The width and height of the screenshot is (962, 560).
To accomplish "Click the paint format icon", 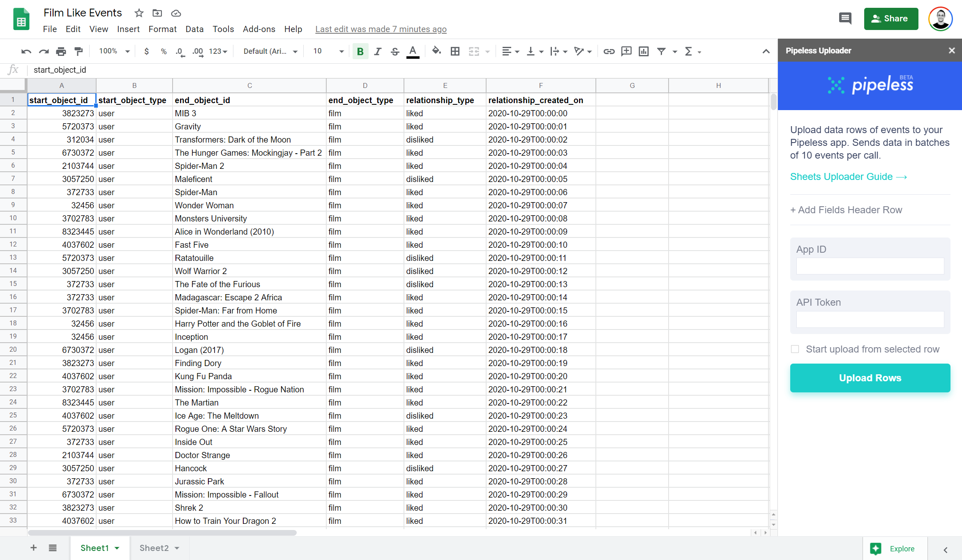I will pyautogui.click(x=78, y=51).
